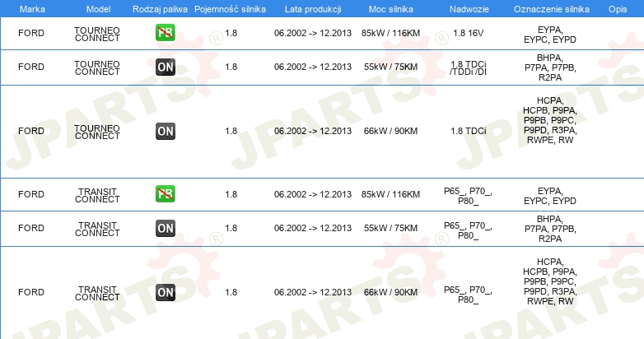This screenshot has height=339, width=644.
Task: Click the 1.8 TDCi /TDDi /DI body cell
Action: 469,68
